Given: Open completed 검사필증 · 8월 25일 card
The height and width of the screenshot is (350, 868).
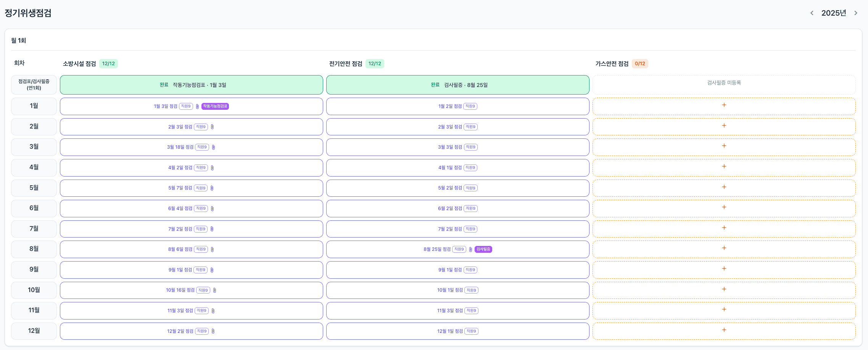Looking at the screenshot, I should [x=457, y=85].
